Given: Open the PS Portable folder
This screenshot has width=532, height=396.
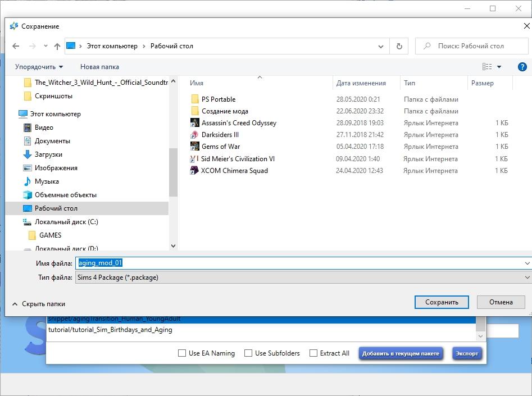Looking at the screenshot, I should coord(218,99).
